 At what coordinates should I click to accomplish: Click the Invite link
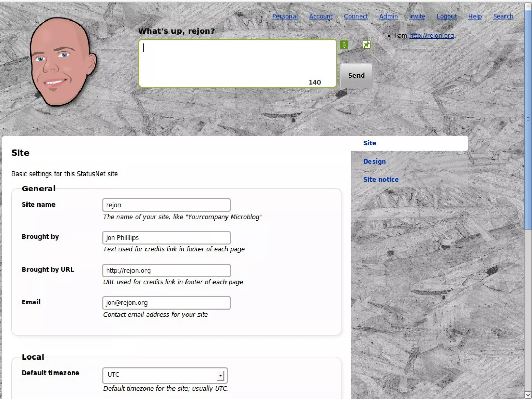click(x=417, y=16)
